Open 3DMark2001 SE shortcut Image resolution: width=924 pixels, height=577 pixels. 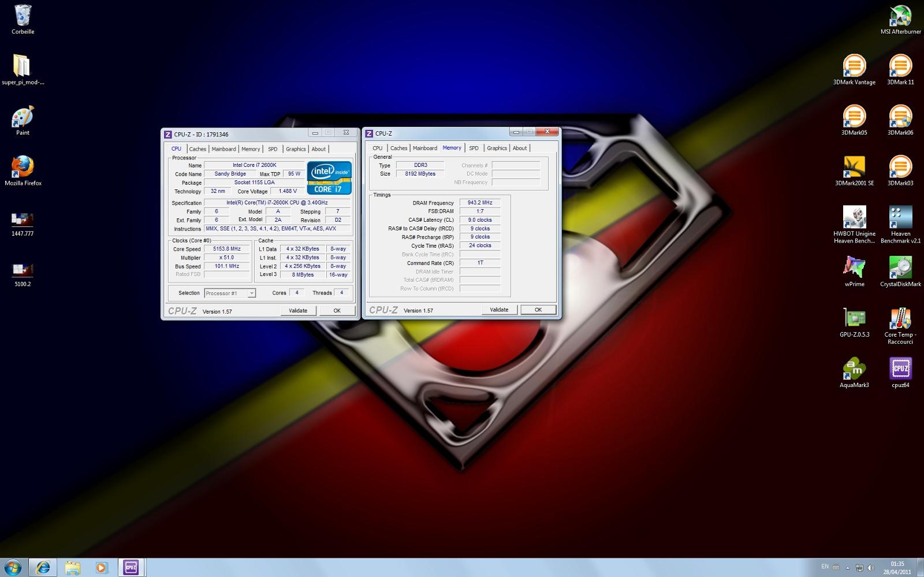pos(854,170)
